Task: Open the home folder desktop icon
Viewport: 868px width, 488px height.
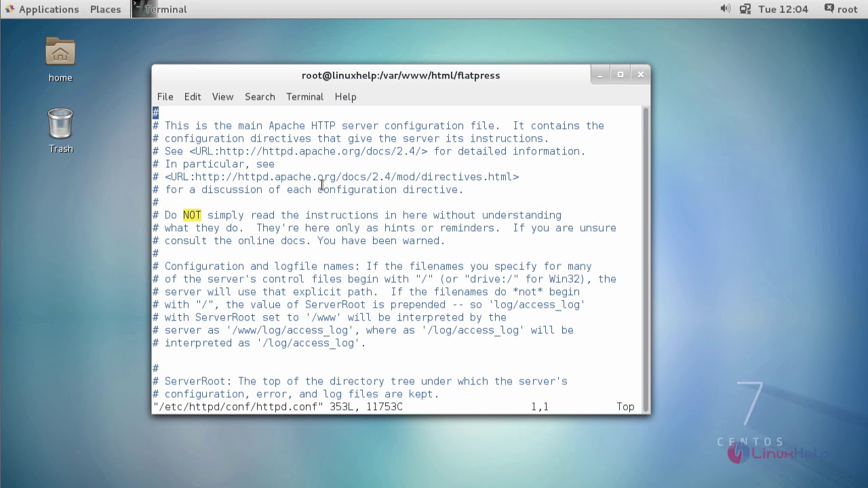Action: tap(60, 60)
